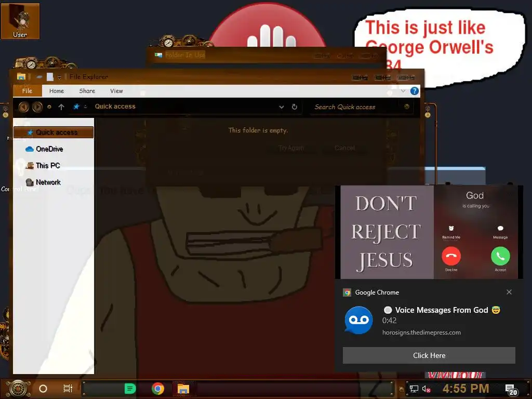Click the Folder In Use window title
The image size is (532, 399).
point(185,55)
